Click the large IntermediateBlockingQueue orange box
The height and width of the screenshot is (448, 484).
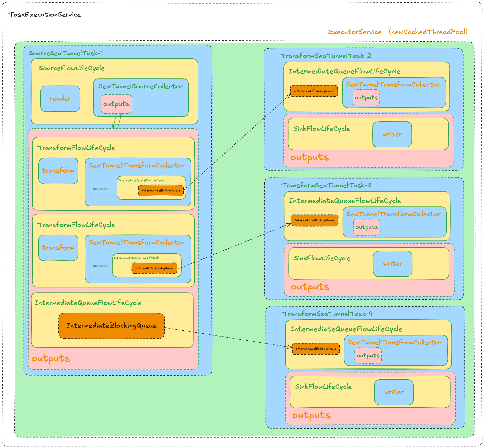point(112,326)
